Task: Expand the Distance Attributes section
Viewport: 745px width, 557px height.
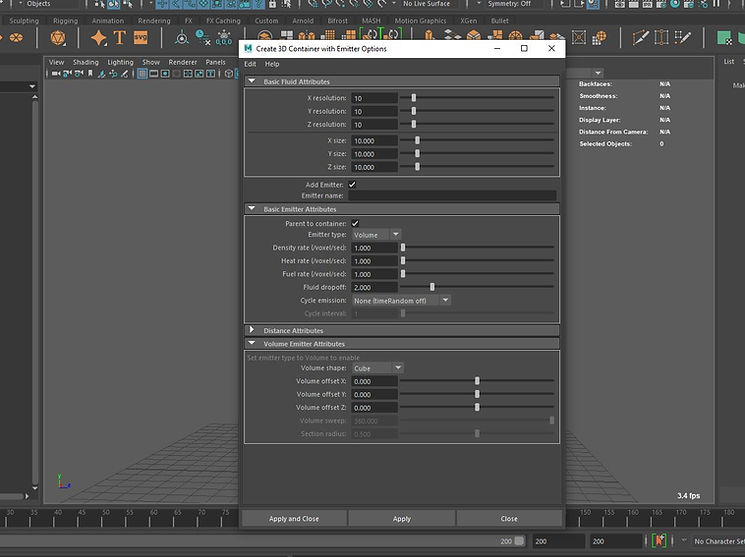Action: [252, 330]
